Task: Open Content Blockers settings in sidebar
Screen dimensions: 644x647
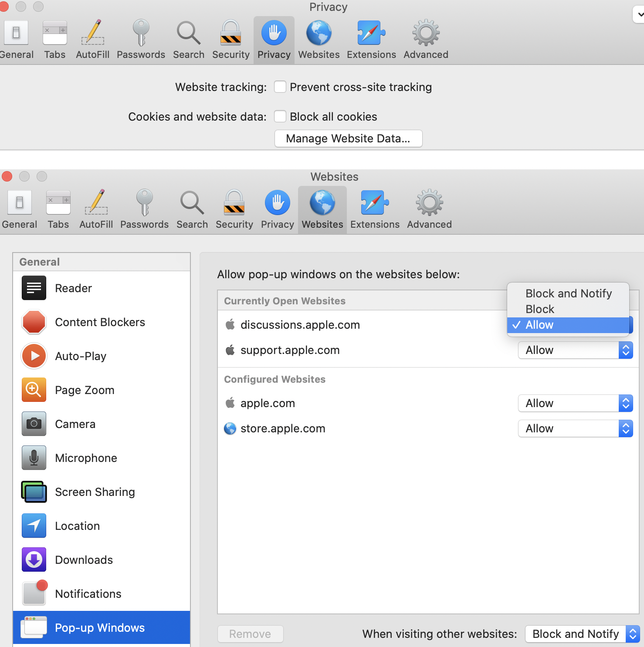Action: coord(102,322)
